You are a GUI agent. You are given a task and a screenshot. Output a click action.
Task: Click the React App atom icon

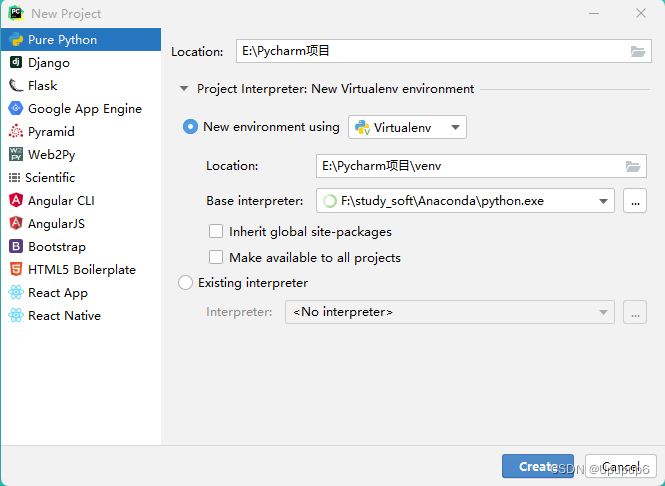coord(16,292)
